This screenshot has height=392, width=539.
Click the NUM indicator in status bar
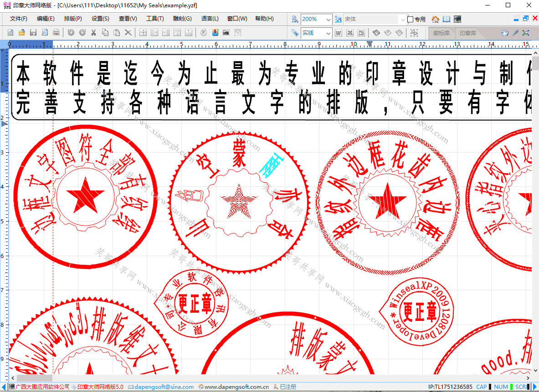501,387
